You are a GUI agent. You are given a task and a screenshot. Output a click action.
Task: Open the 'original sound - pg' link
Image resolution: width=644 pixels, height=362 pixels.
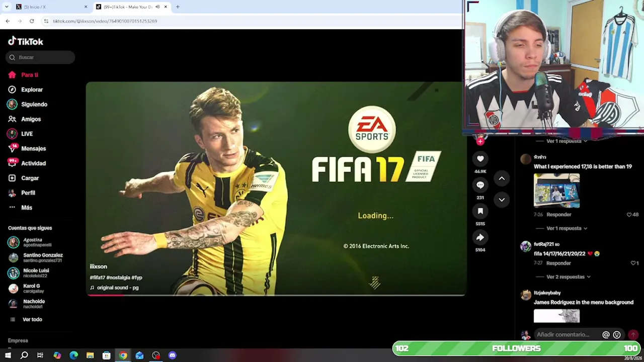coord(114,288)
